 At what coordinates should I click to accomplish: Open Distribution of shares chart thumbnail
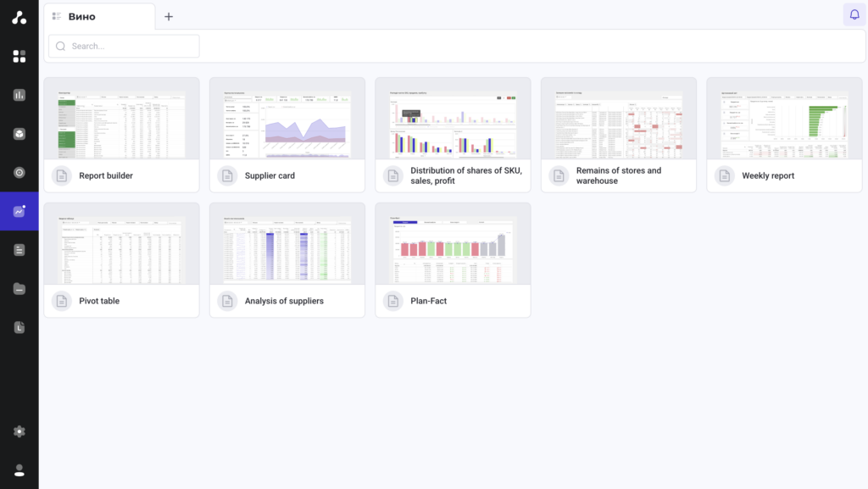453,125
